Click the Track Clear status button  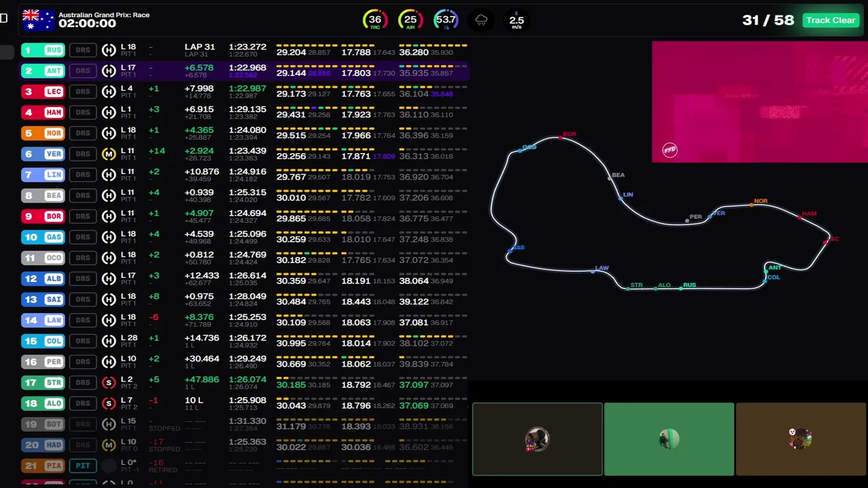point(831,20)
